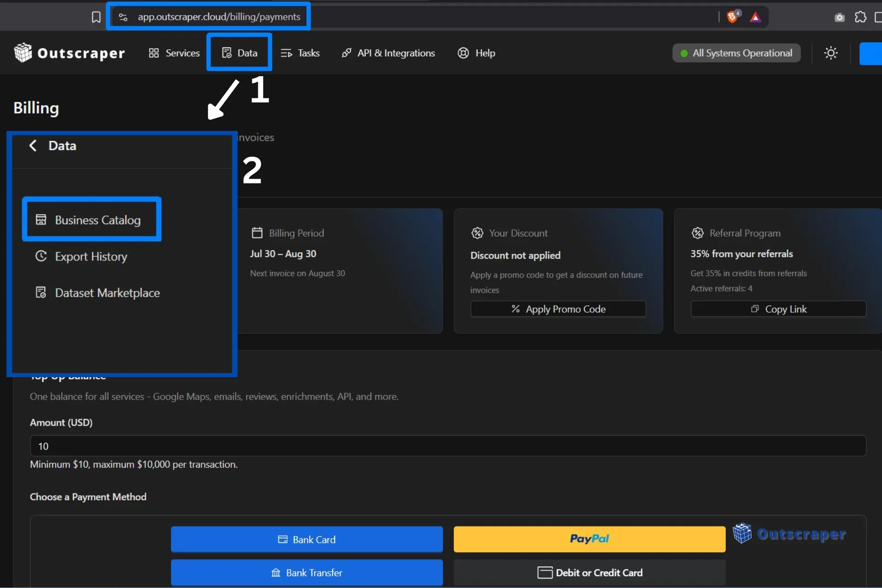This screenshot has width=882, height=588.
Task: Click 'Minimum $10, maximum $10,000 per transaction' text
Action: (134, 464)
